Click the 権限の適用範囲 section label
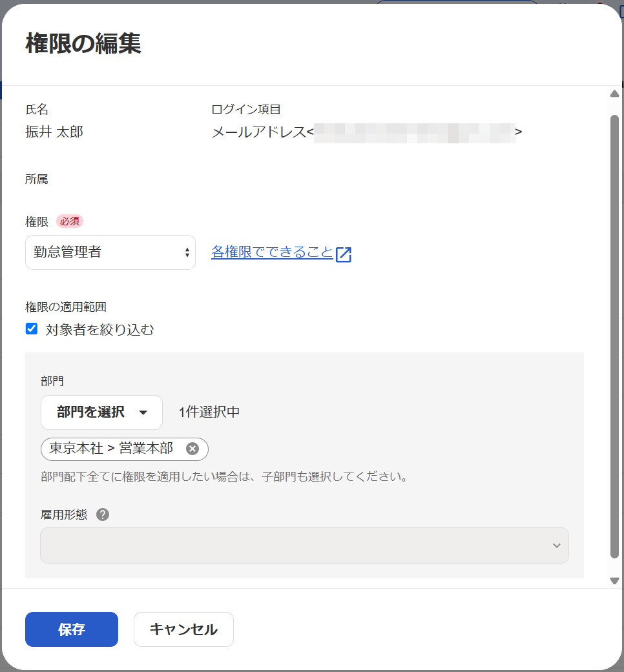Image resolution: width=624 pixels, height=672 pixels. point(66,307)
